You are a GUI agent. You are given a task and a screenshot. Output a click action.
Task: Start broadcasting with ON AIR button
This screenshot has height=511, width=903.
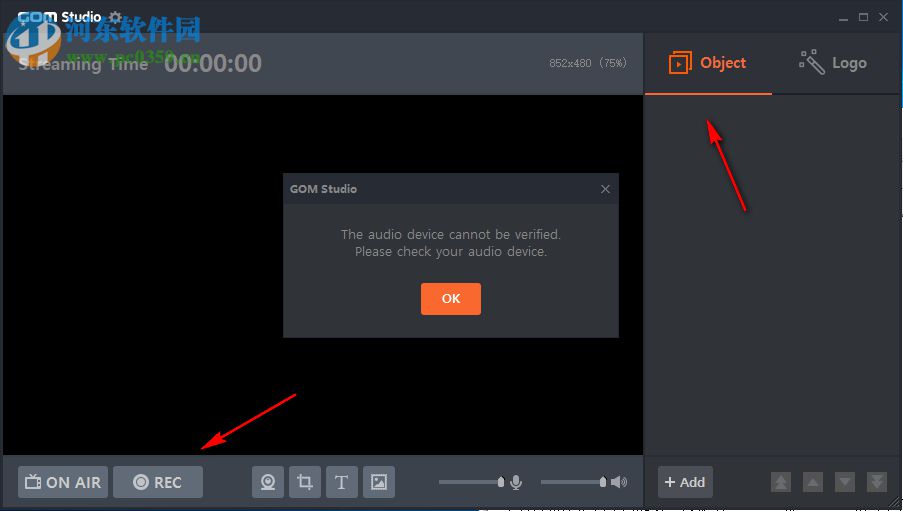(x=63, y=482)
